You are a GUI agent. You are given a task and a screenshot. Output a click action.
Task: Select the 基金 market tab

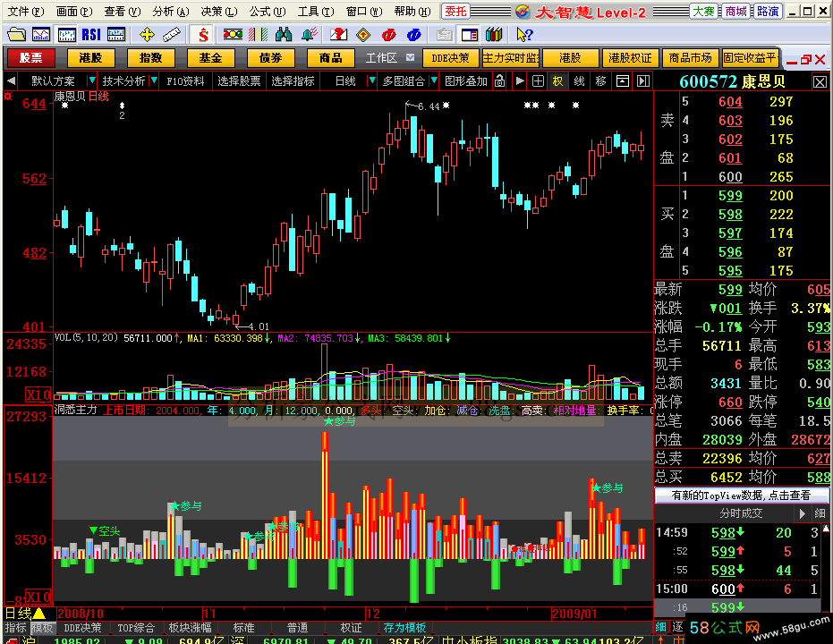(210, 58)
